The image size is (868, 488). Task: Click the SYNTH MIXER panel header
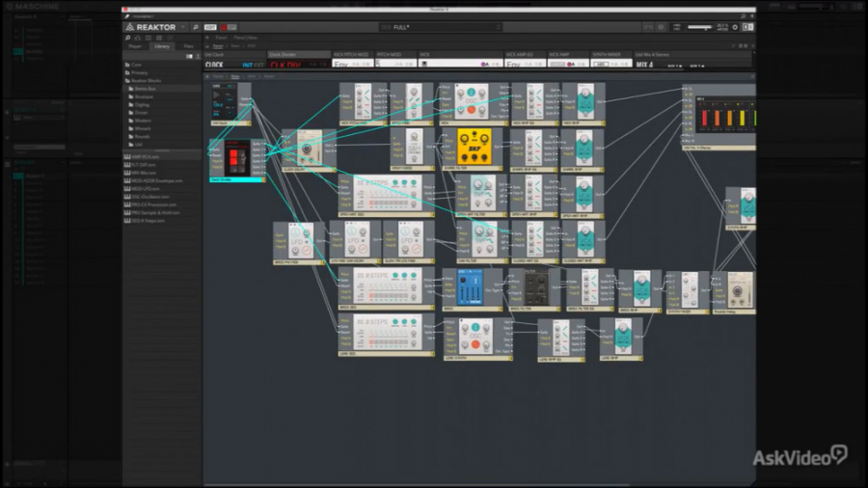click(611, 55)
